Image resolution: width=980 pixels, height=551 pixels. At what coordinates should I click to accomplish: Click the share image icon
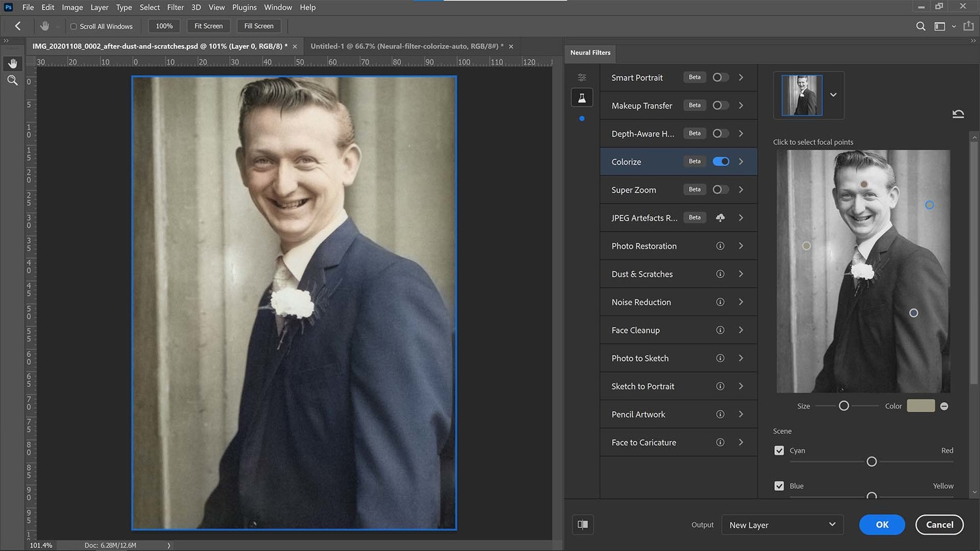(x=969, y=26)
